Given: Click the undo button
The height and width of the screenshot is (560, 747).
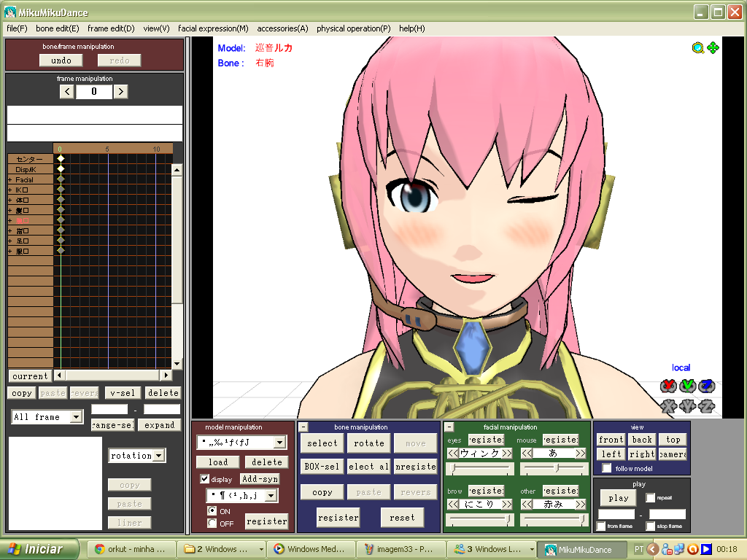Looking at the screenshot, I should pyautogui.click(x=61, y=61).
